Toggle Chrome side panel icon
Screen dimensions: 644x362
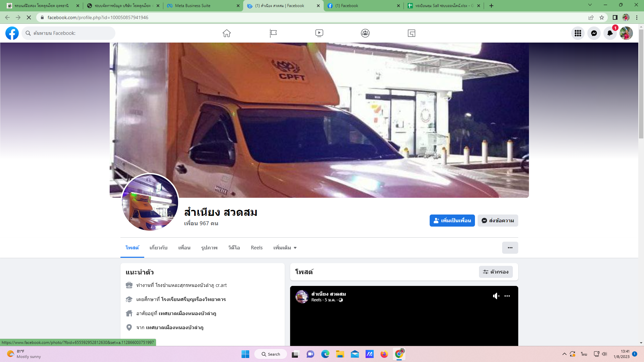[615, 17]
